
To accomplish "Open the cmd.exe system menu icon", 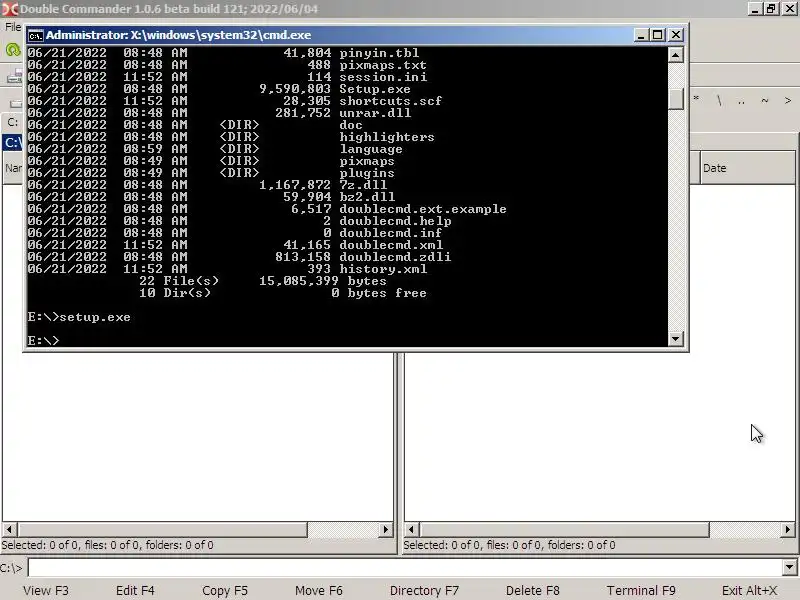I will point(35,35).
